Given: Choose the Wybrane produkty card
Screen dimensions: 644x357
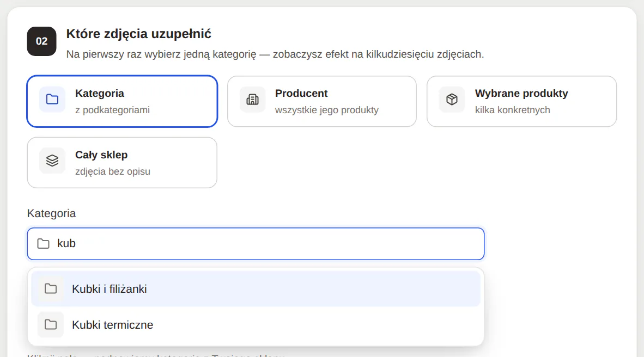Looking at the screenshot, I should [521, 101].
